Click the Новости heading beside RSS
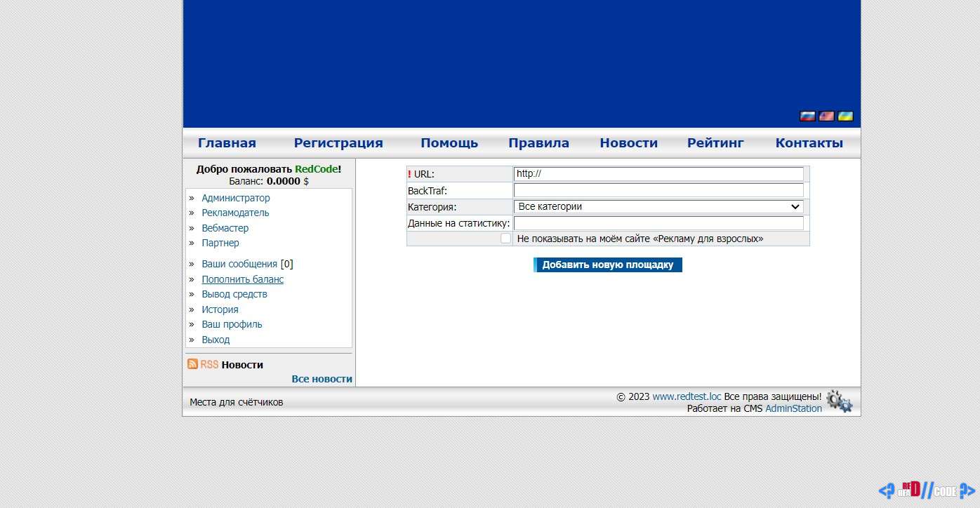 [x=242, y=365]
